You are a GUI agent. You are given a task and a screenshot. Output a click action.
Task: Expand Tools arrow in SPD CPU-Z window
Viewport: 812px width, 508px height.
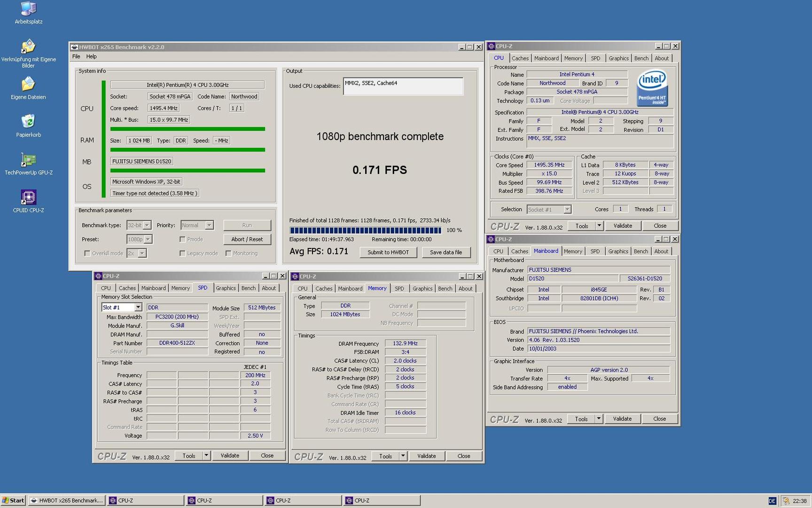click(x=206, y=455)
